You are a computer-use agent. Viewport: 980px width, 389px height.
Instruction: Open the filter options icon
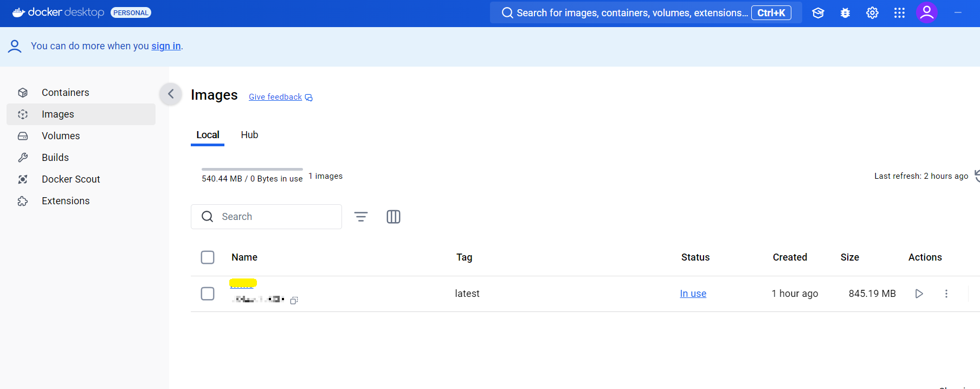[x=361, y=217]
